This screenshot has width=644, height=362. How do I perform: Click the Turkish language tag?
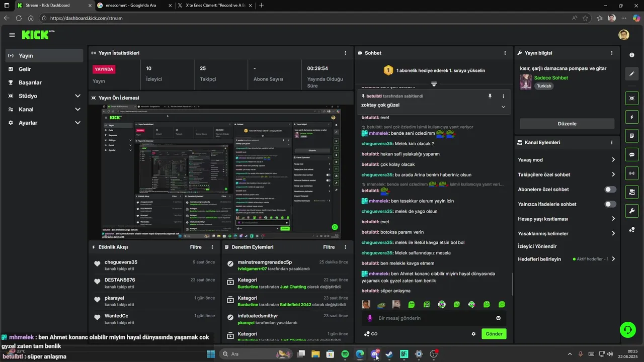[544, 86]
